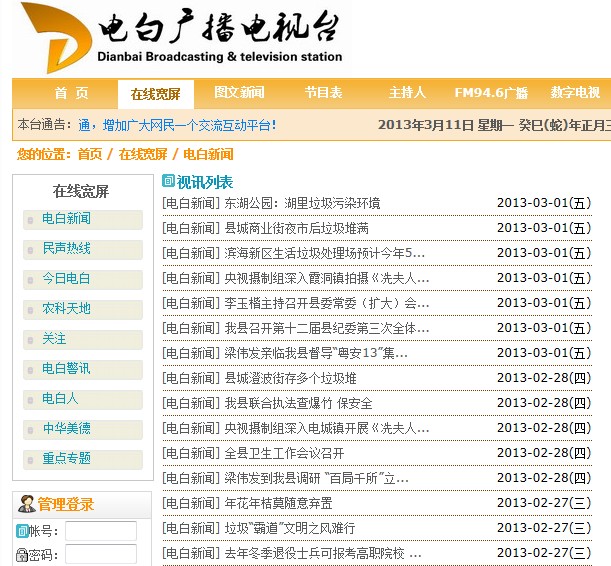Focus the 密码 password input field
This screenshot has width=611, height=566.
(x=100, y=555)
